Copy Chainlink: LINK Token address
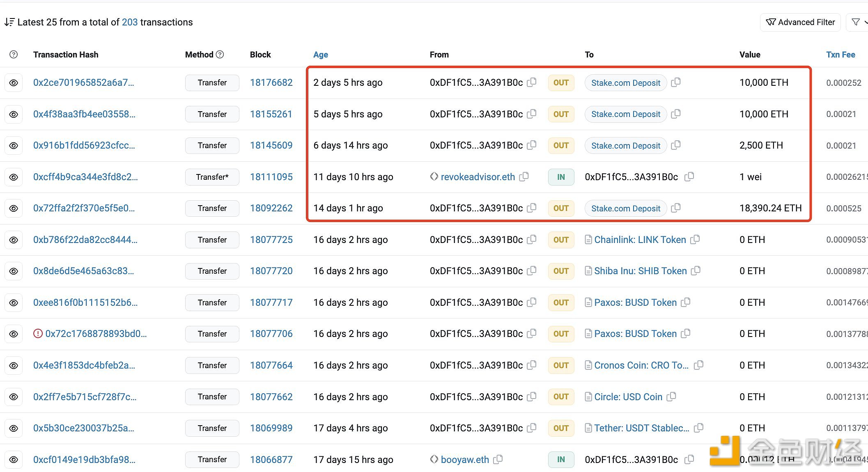868x472 pixels. coord(695,239)
